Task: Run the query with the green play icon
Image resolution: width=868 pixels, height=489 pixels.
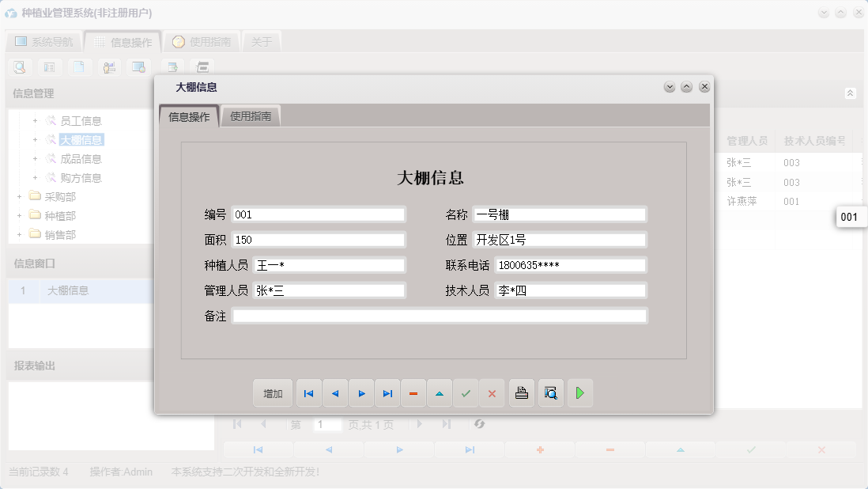Action: 579,392
